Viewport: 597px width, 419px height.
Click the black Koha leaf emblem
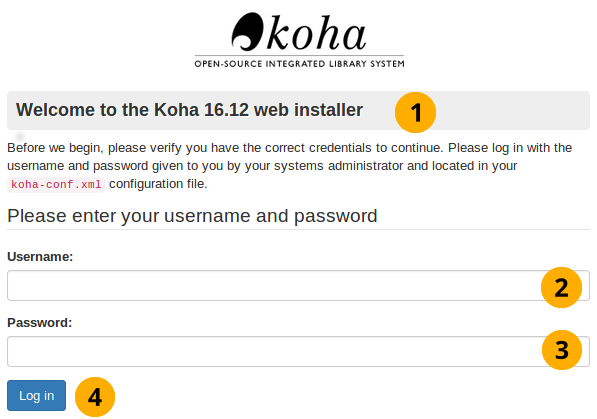[x=247, y=32]
